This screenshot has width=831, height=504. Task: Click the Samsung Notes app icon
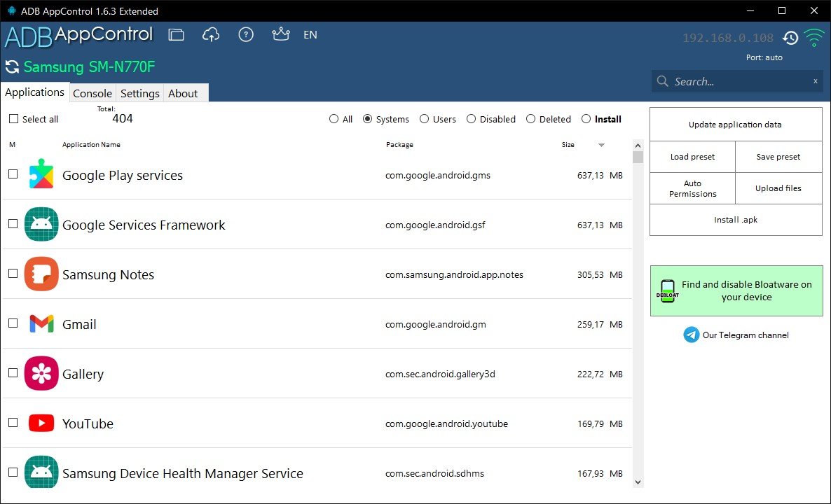[x=41, y=274]
